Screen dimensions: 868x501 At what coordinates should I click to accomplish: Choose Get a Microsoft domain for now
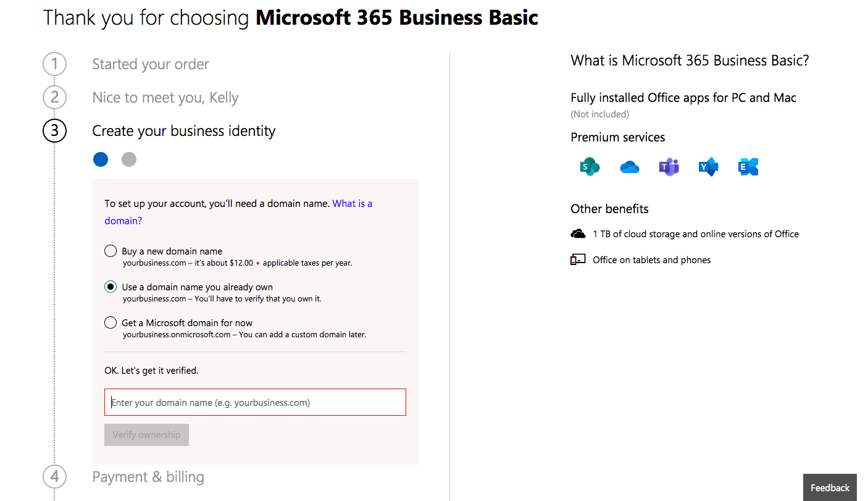(x=111, y=322)
